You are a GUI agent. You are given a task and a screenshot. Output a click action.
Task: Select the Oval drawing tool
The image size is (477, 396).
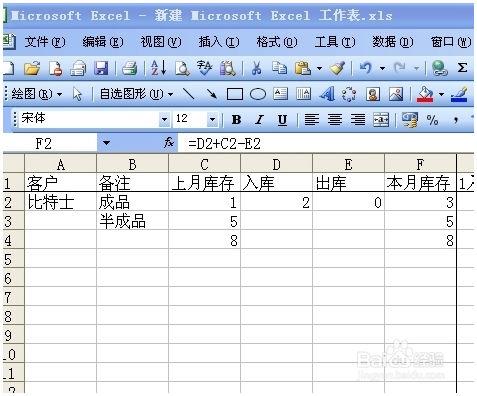point(258,94)
